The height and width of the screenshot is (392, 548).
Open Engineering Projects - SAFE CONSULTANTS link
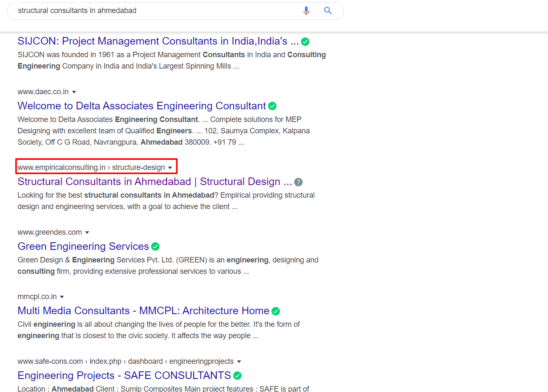[124, 376]
